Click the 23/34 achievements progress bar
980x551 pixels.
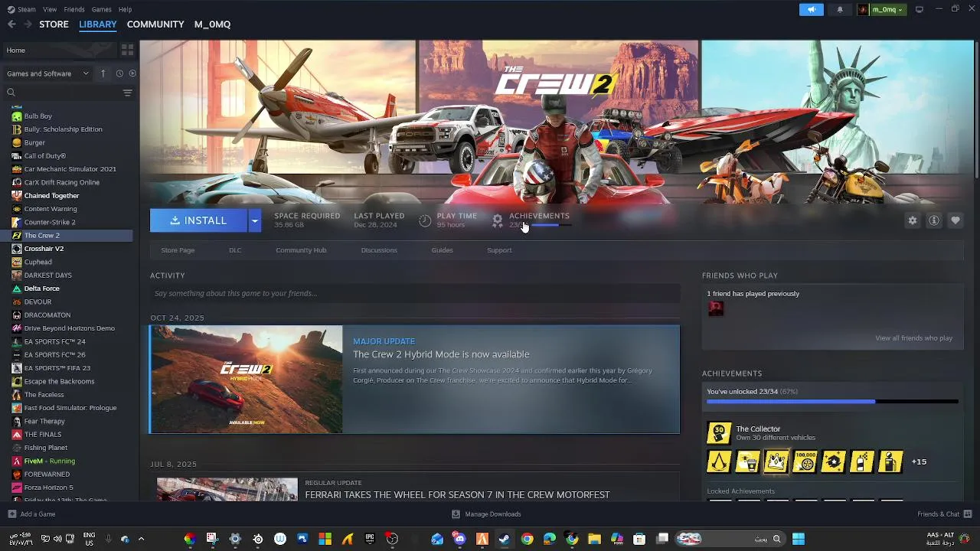832,402
